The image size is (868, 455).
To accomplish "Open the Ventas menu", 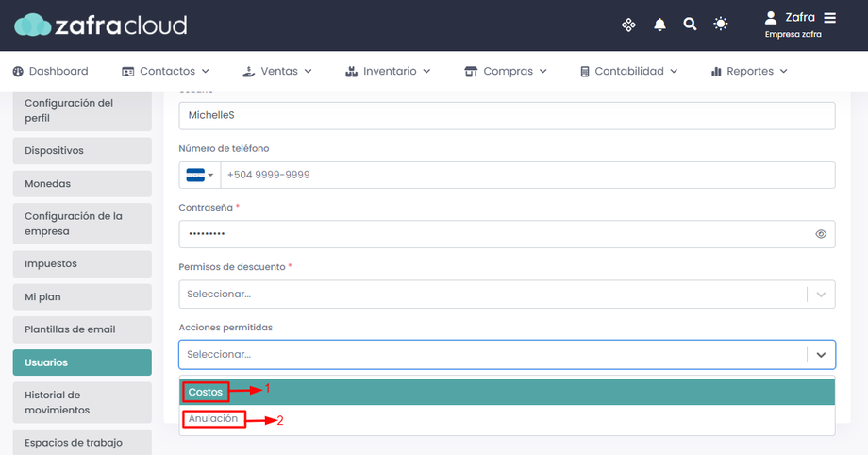I will 277,71.
